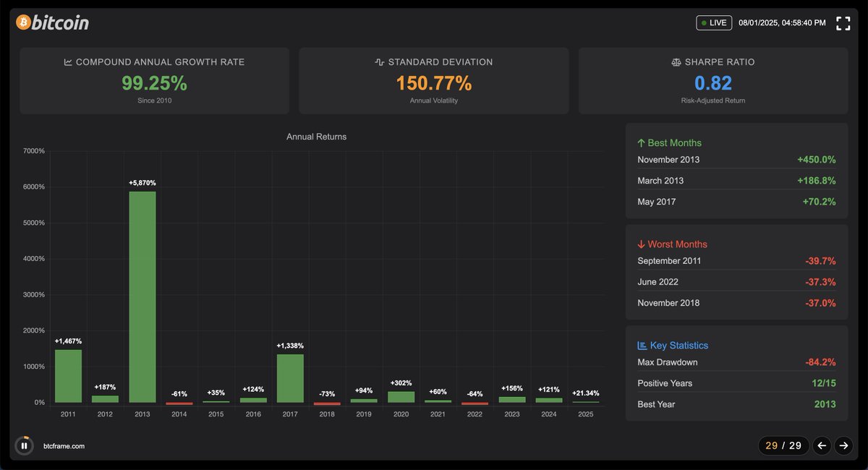Screen dimensions: 868x470
Task: Click the date and time display
Action: 782,23
